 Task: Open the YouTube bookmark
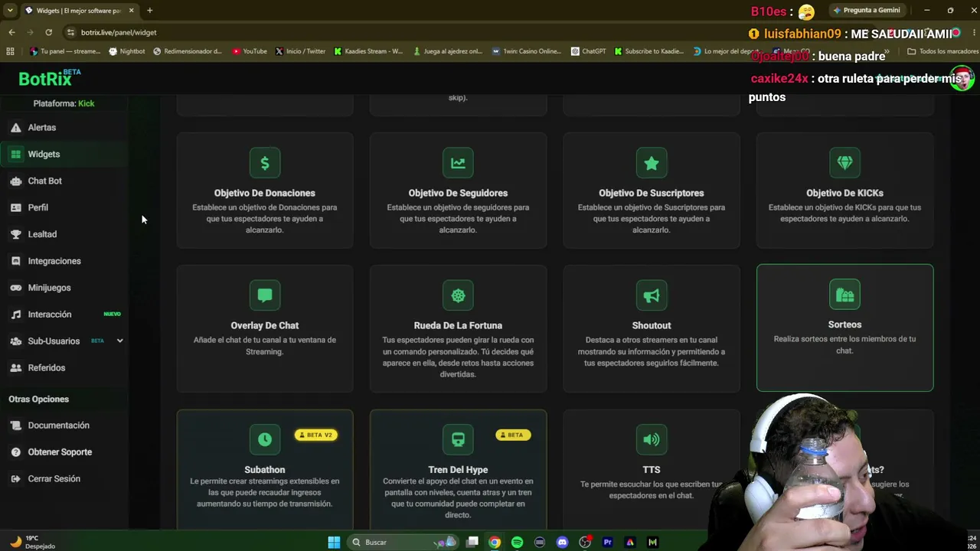point(250,51)
